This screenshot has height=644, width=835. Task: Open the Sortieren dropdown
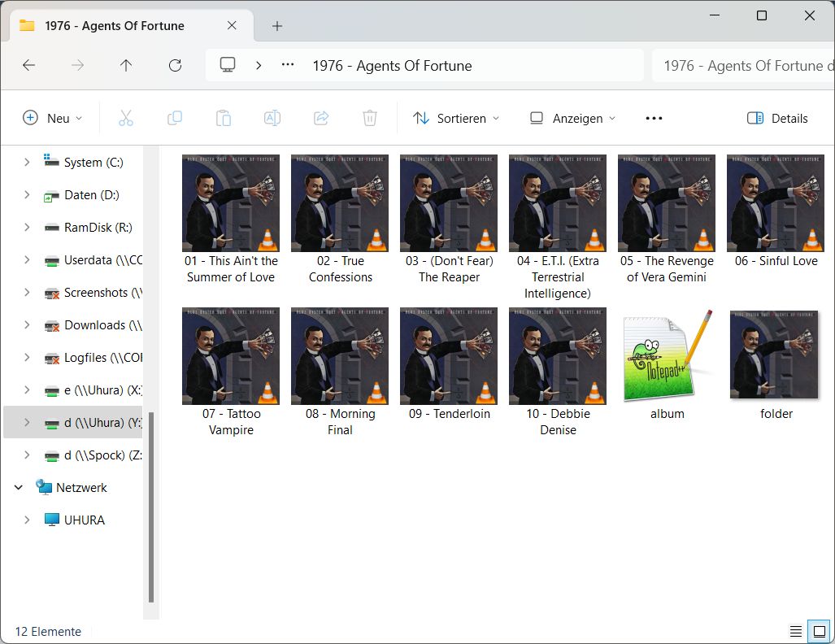(456, 118)
